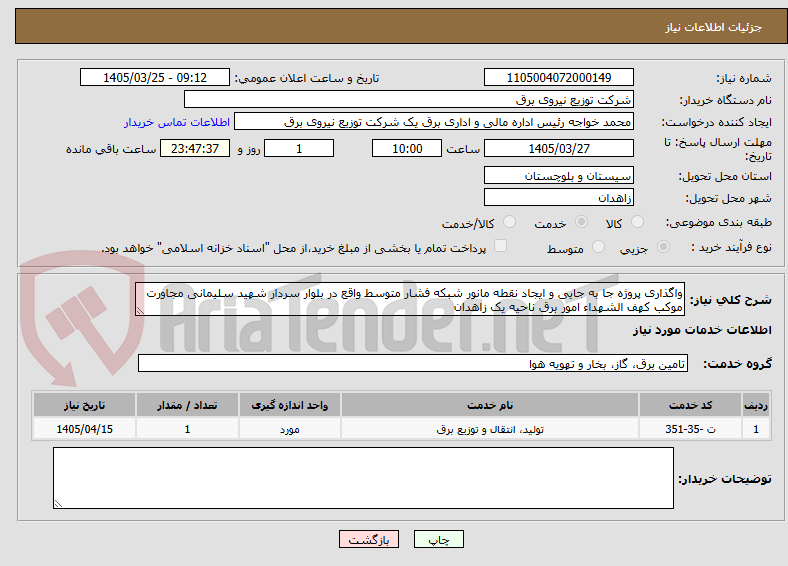Click the province field سیستان و بلوچستان
Screen dimensions: 788x566
(x=559, y=175)
